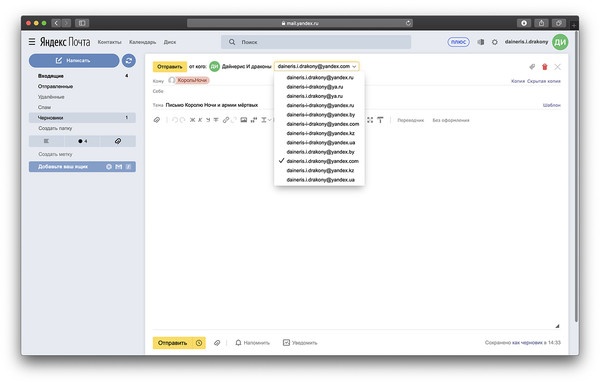Open settings gear icon in header
Viewport: 600px width, 384px height.
(494, 42)
